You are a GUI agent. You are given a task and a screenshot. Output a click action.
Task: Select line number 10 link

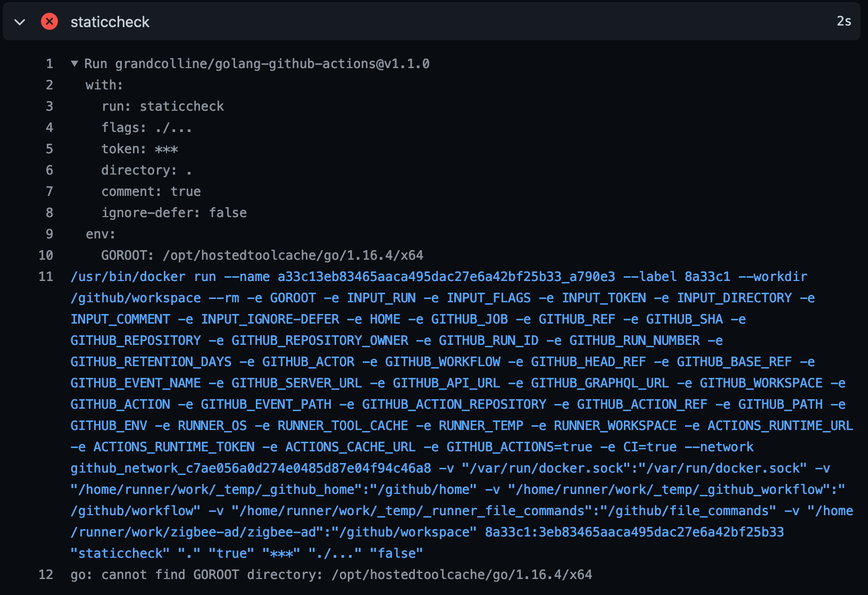click(46, 255)
